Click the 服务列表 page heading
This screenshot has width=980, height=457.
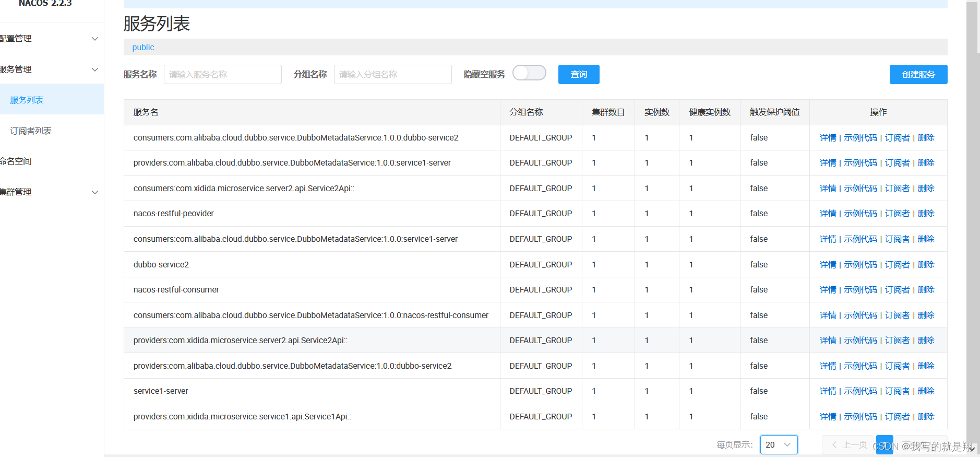[x=157, y=24]
